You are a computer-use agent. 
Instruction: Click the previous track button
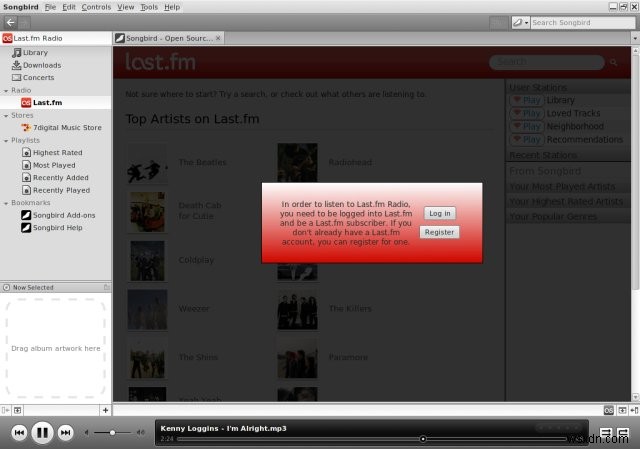coord(19,433)
